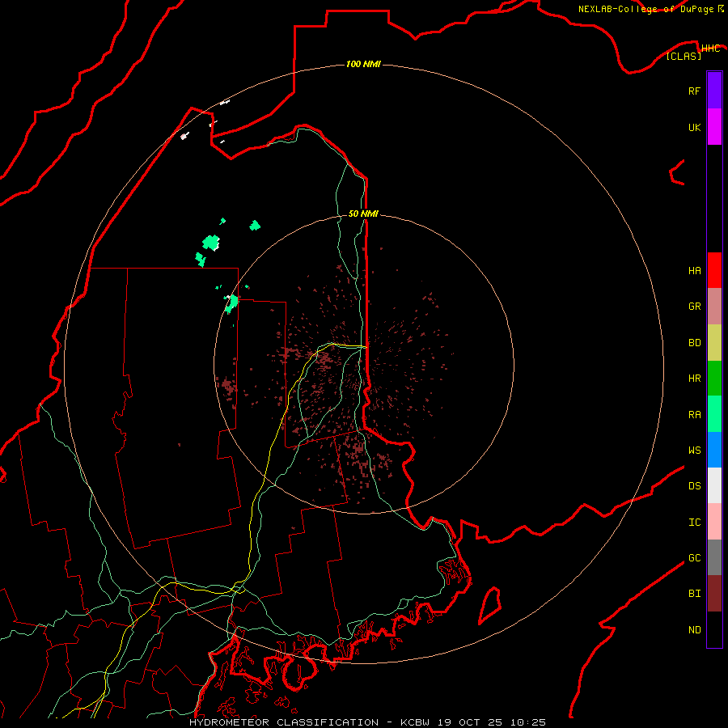Viewport: 728px width, 728px height.
Task: Select the WS blue legend swatch
Action: 714,450
